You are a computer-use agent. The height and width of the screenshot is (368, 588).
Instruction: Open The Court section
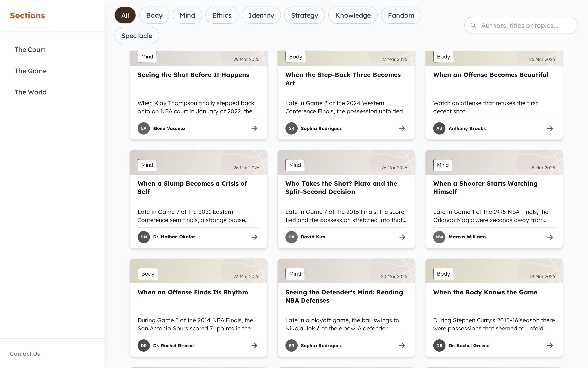pyautogui.click(x=30, y=50)
